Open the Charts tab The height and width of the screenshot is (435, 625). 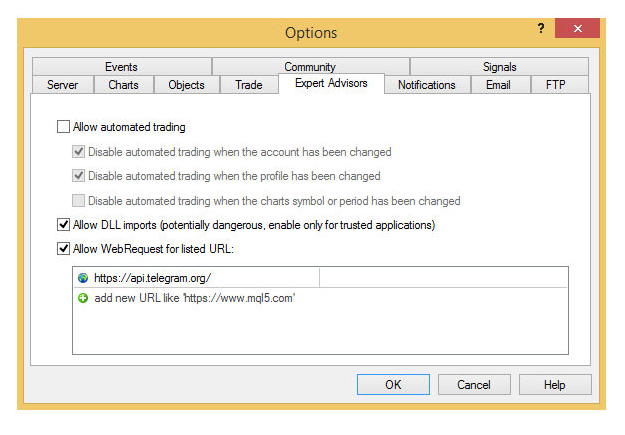tap(124, 85)
